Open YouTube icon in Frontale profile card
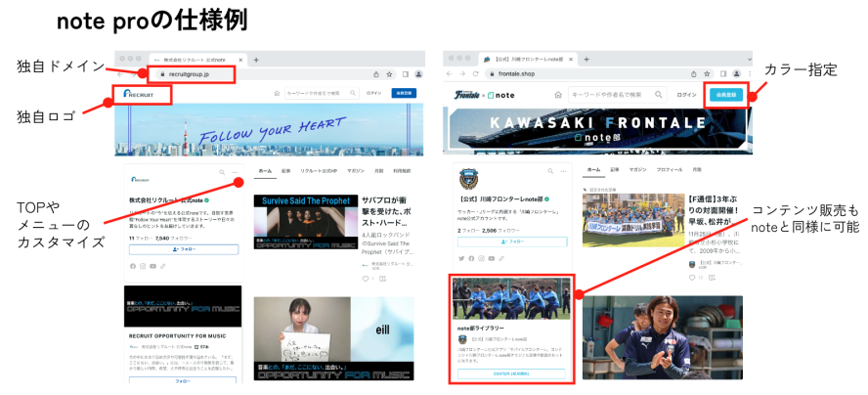Viewport: 868px width, 395px height. (492, 258)
